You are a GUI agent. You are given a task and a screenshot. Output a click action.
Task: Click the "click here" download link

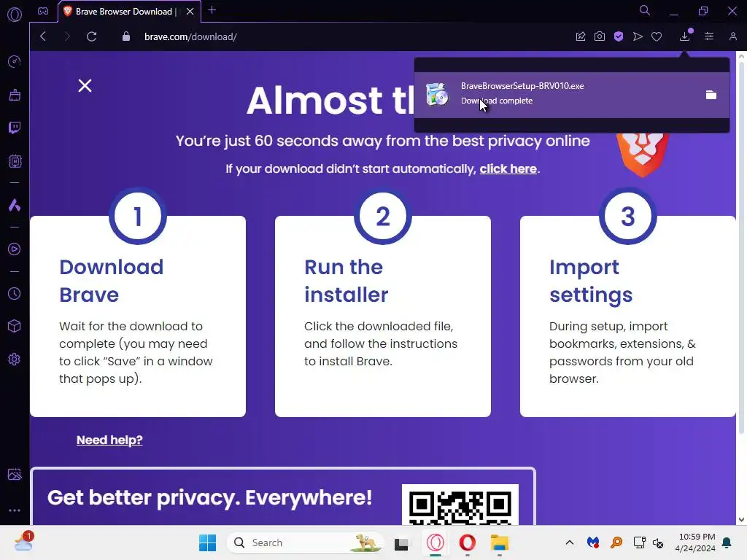(x=508, y=168)
